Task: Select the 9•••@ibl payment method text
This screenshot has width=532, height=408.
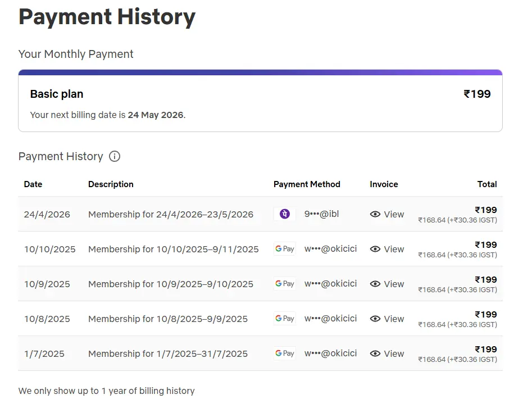Action: click(321, 214)
